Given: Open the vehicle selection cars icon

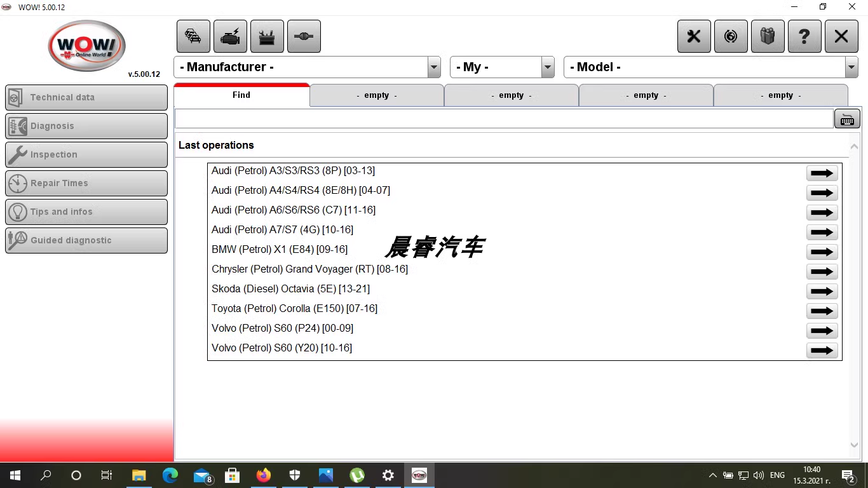Looking at the screenshot, I should click(193, 36).
